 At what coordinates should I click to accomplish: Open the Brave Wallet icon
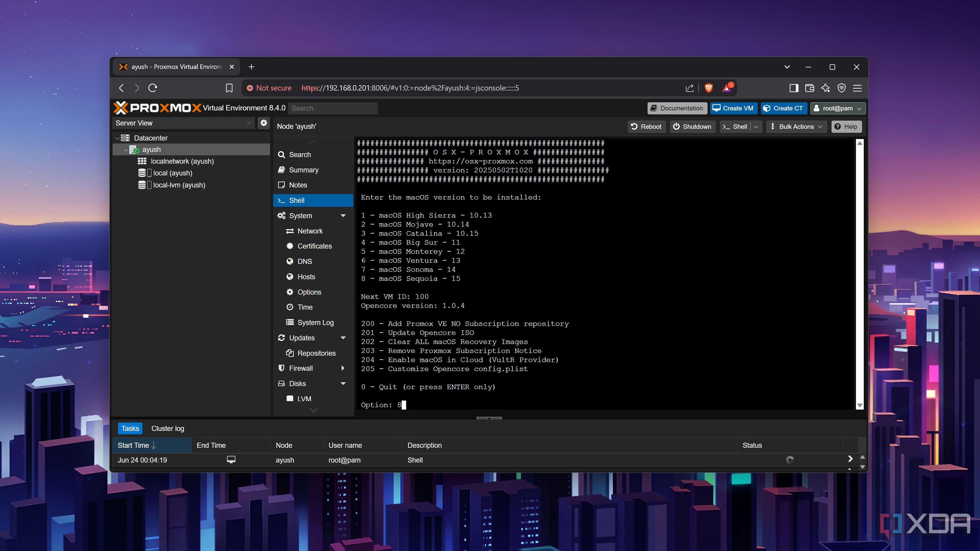(810, 88)
